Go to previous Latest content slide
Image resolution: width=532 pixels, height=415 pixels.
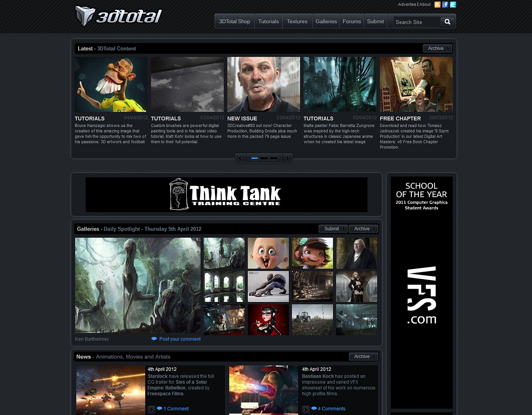240,158
